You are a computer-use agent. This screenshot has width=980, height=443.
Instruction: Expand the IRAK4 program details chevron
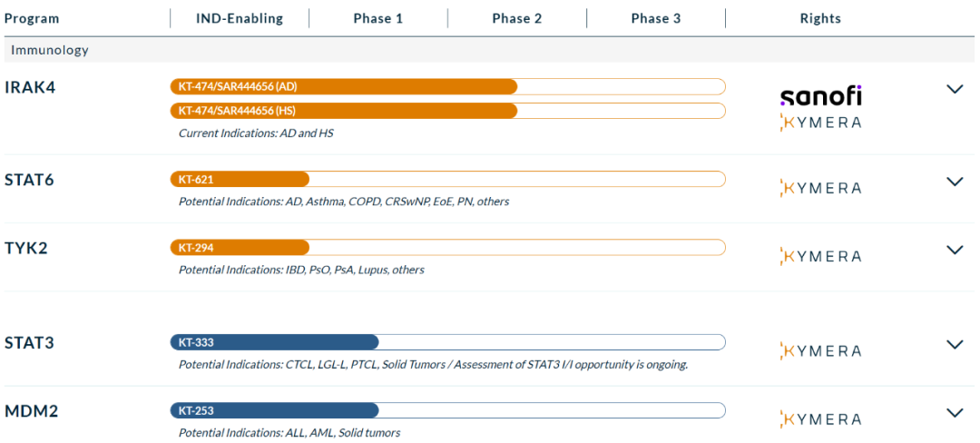pos(954,89)
